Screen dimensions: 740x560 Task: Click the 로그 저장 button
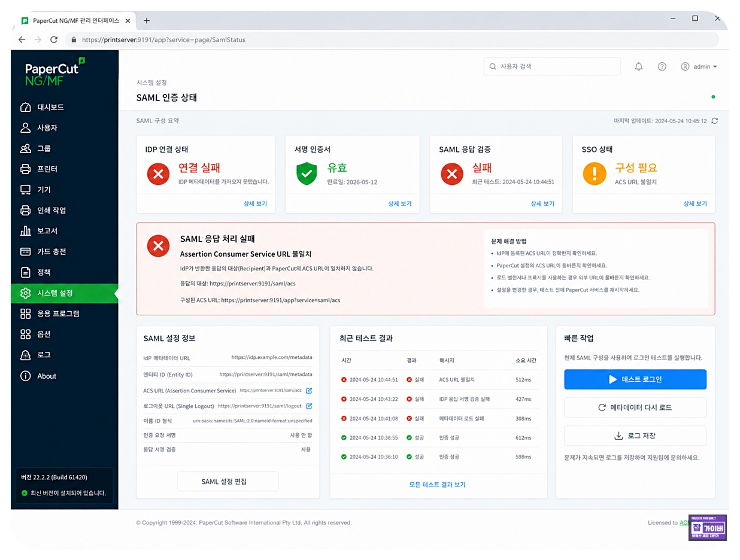tap(635, 436)
